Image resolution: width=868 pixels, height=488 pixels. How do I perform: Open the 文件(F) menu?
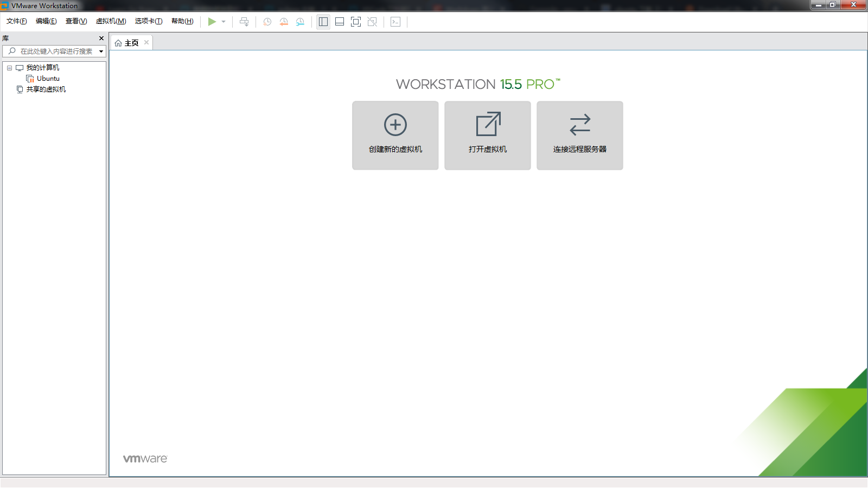click(17, 21)
